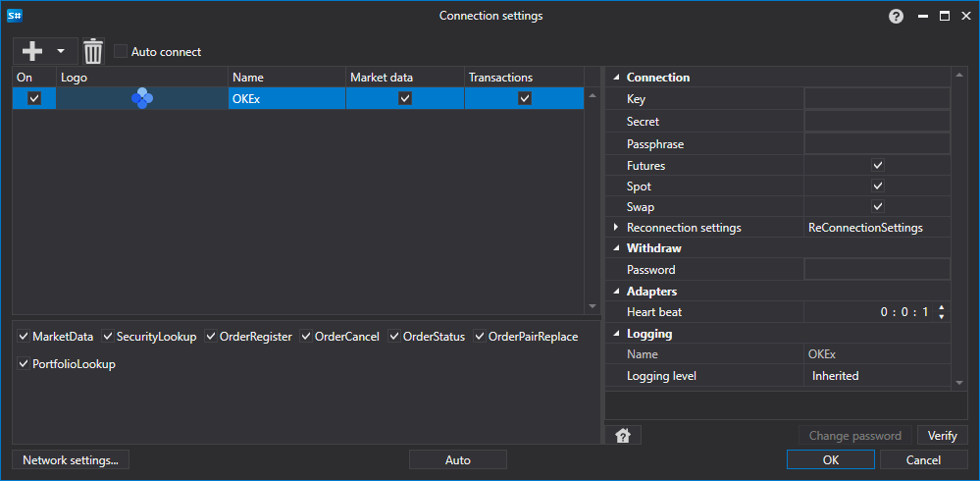Collapse the Logging category
This screenshot has width=980, height=481.
pos(616,334)
